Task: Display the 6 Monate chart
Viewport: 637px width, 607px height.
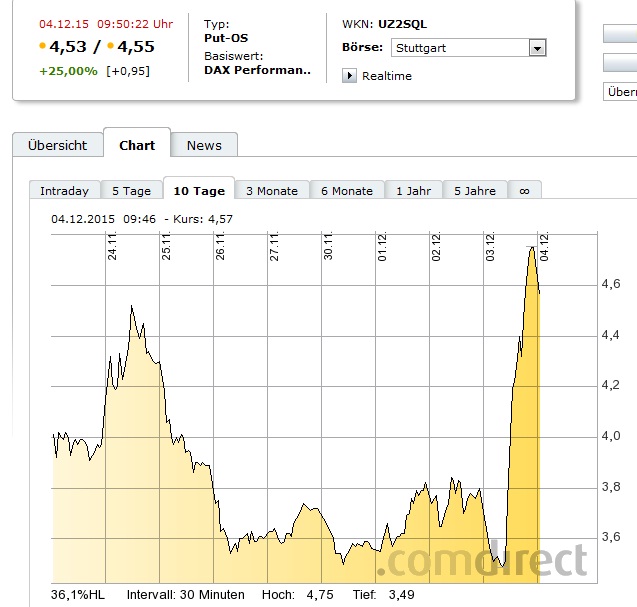Action: coord(346,191)
